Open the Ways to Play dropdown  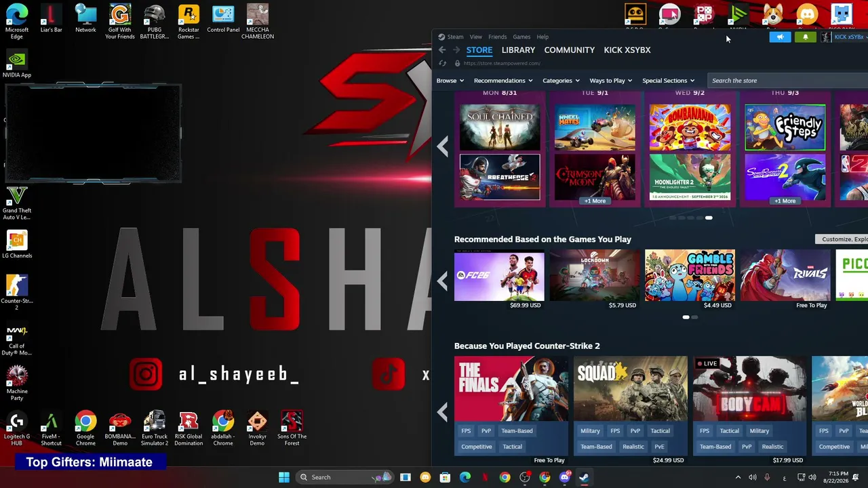(611, 81)
